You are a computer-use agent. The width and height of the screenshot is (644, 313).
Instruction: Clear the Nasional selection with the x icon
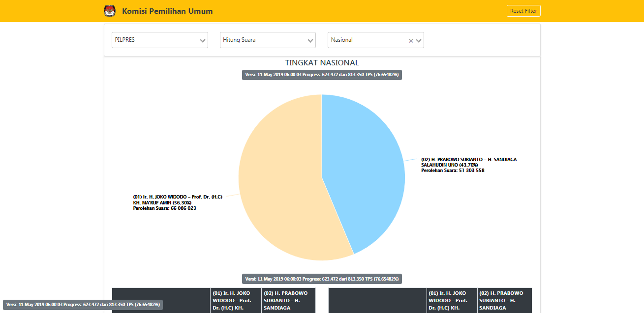click(411, 41)
